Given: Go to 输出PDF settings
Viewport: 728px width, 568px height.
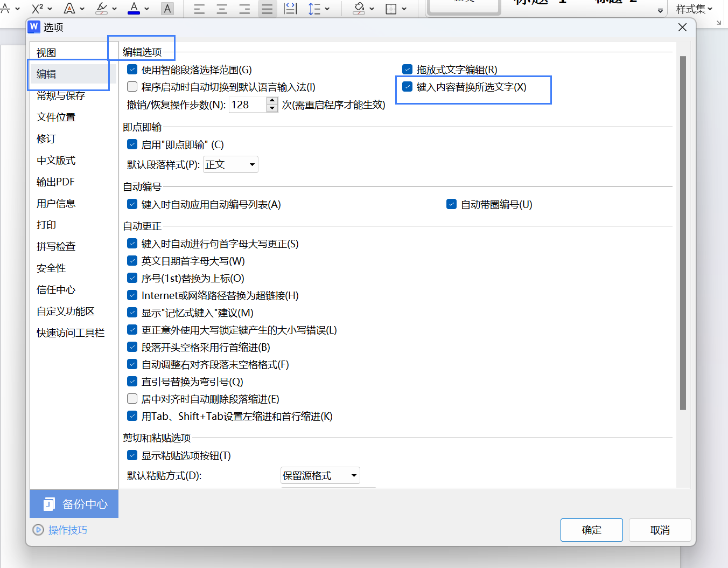Looking at the screenshot, I should coord(55,182).
